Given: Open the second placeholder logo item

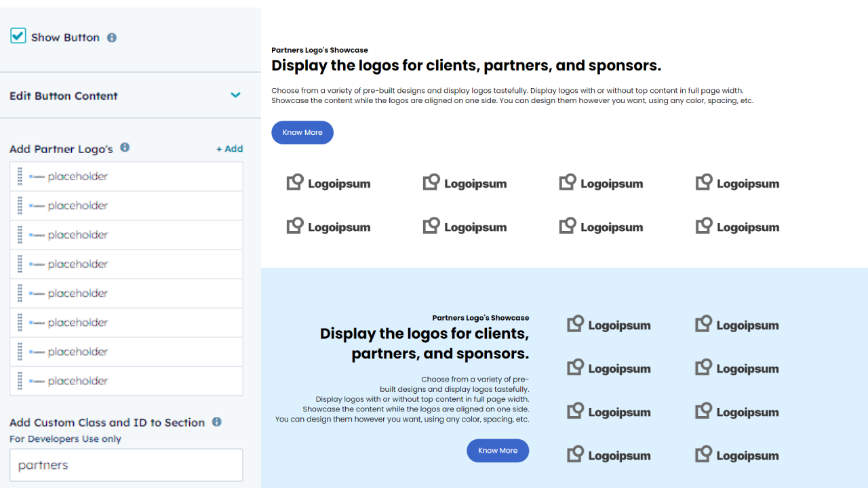Looking at the screenshot, I should 77,205.
